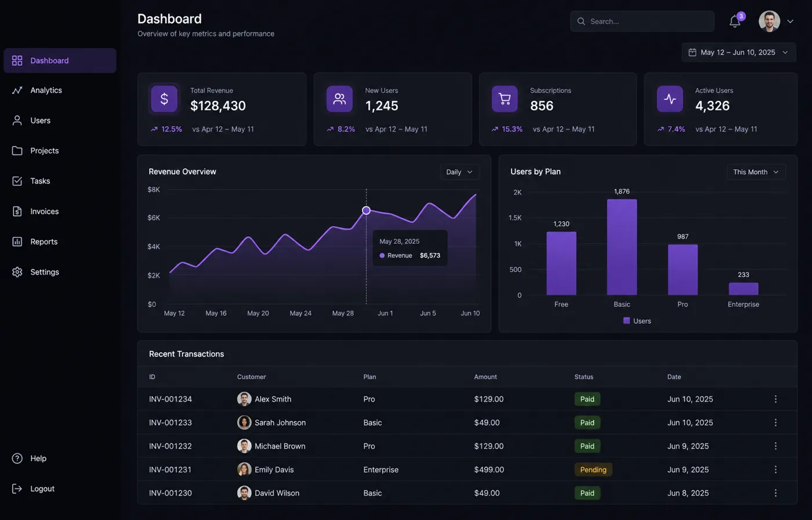
Task: Open the May 12 – Jun 10 date picker
Action: click(x=739, y=52)
